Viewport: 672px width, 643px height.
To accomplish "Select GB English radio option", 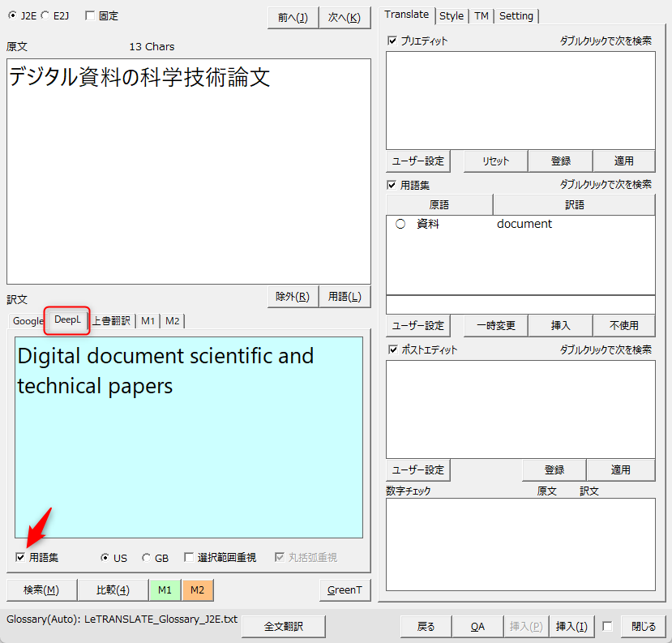I will pos(146,558).
